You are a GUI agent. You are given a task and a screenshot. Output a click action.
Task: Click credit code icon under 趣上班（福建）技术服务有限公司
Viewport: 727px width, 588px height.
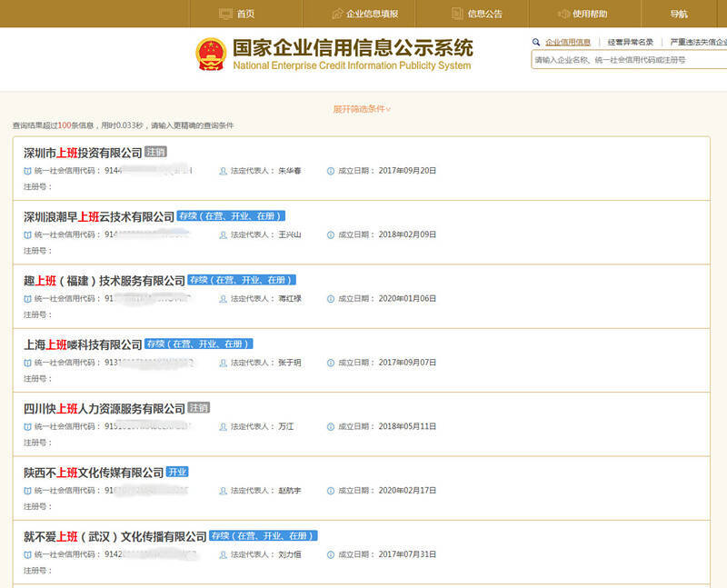click(x=27, y=298)
